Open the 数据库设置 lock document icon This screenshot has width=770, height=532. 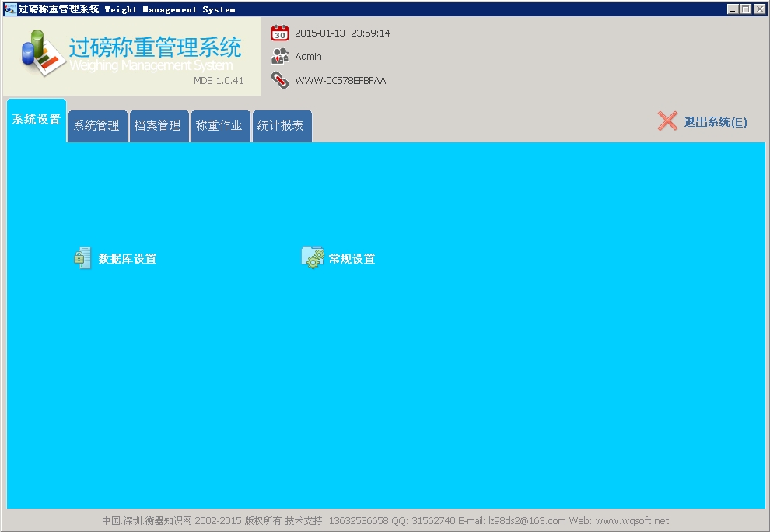tap(82, 258)
